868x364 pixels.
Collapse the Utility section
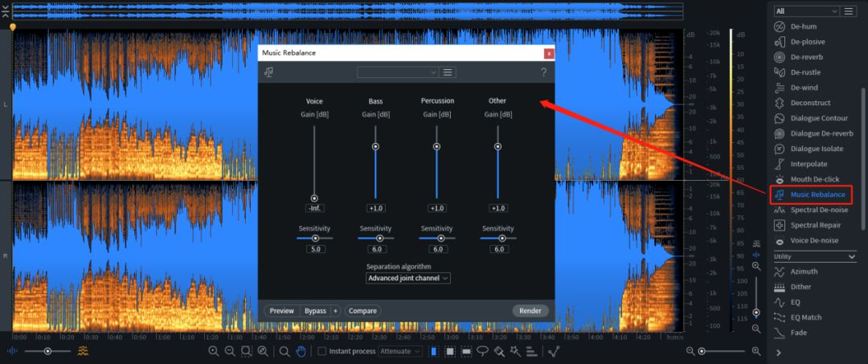click(852, 256)
